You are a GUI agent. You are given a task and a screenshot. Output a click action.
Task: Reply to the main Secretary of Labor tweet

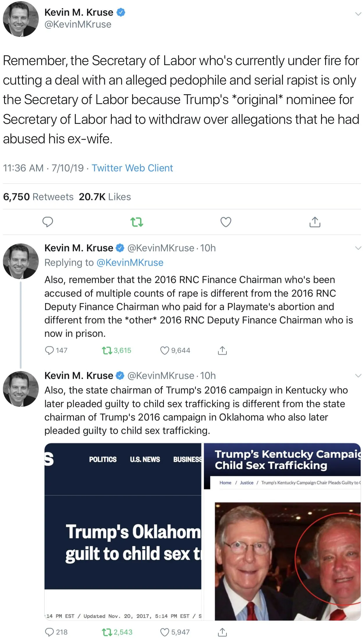pos(48,222)
